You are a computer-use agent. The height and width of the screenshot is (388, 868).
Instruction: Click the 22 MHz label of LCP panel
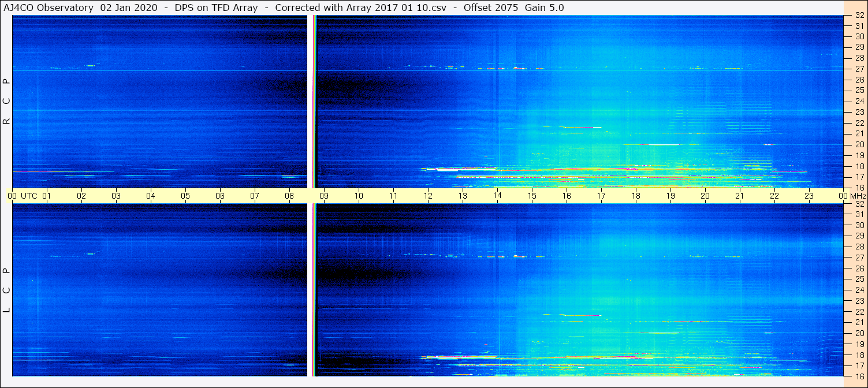point(859,311)
